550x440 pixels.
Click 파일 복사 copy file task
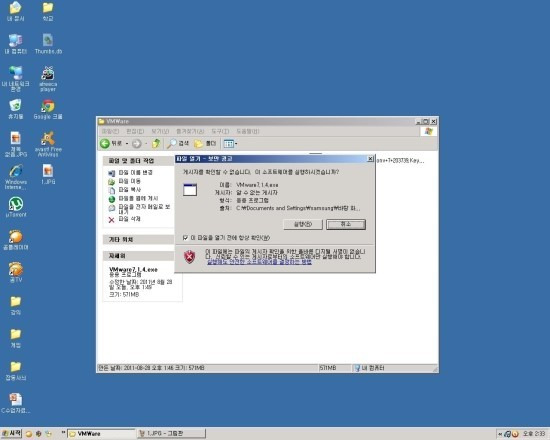(x=124, y=189)
